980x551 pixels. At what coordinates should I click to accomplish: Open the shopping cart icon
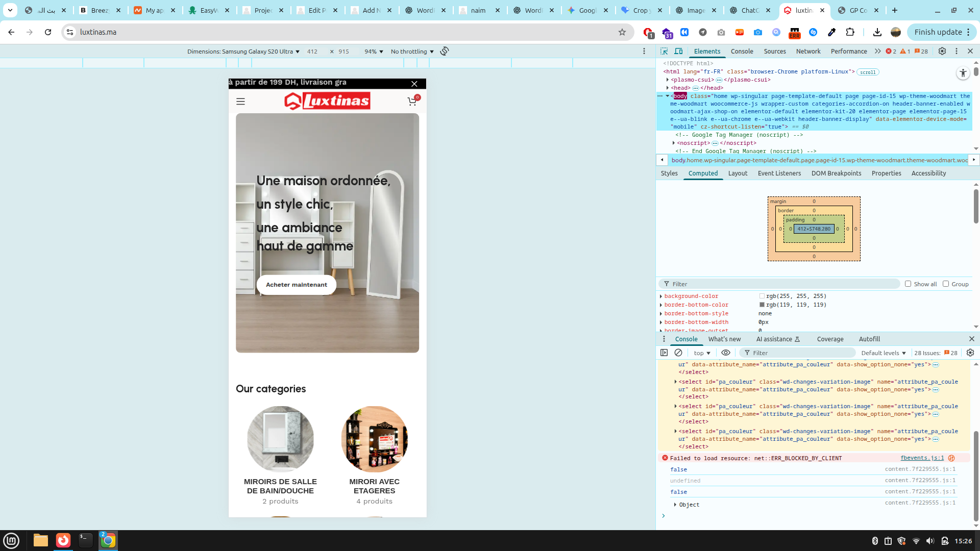[412, 102]
